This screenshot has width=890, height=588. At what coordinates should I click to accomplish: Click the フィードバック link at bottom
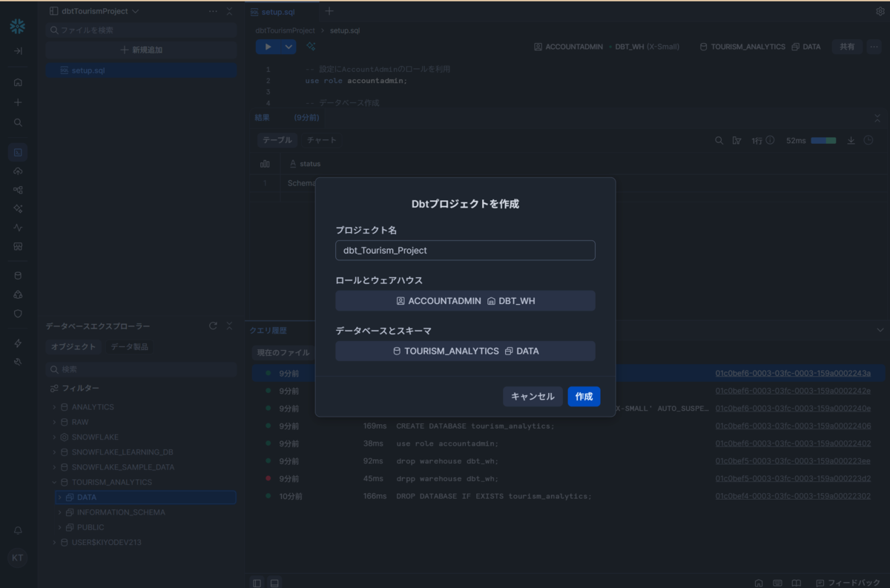point(848,583)
